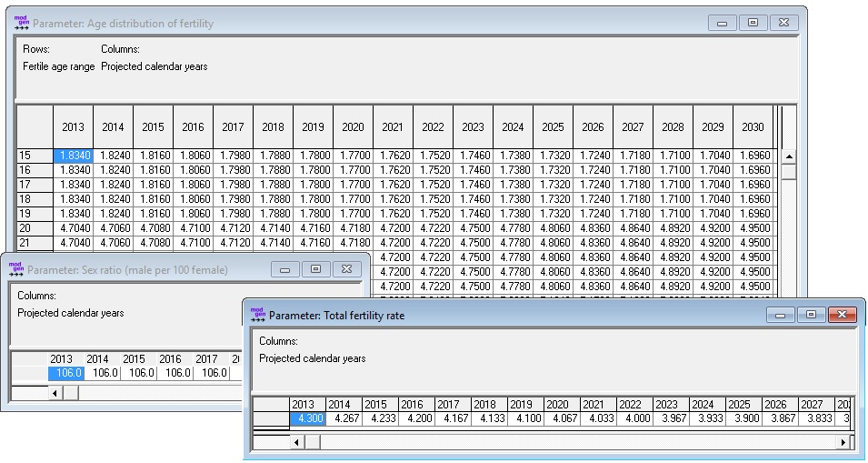Maximize the Sex ratio parameter window
The image size is (868, 463).
[316, 269]
